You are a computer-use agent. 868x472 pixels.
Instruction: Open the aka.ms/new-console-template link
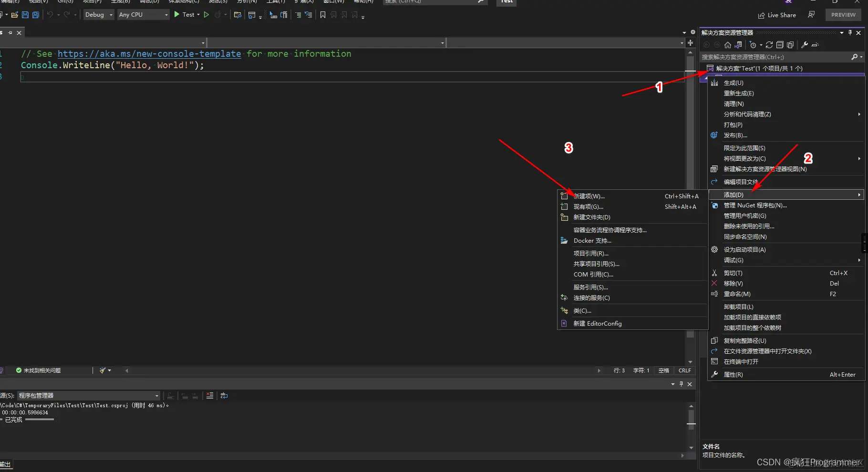(149, 54)
